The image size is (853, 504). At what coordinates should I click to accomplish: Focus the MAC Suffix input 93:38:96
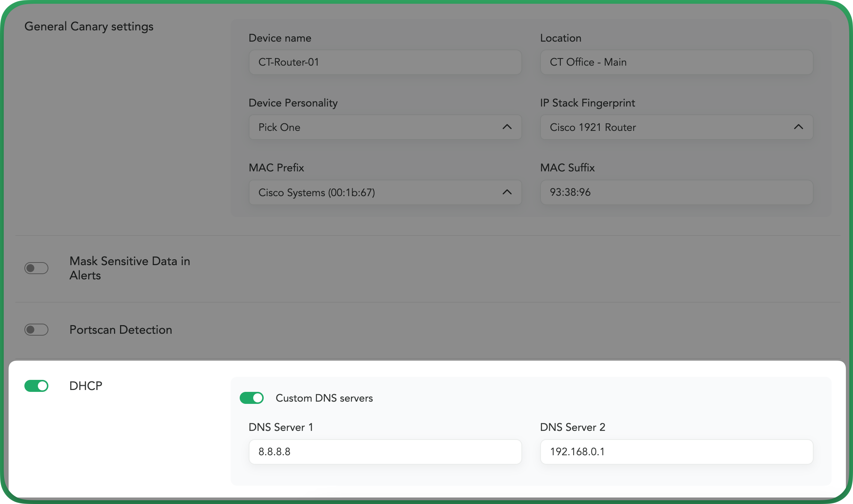(676, 192)
